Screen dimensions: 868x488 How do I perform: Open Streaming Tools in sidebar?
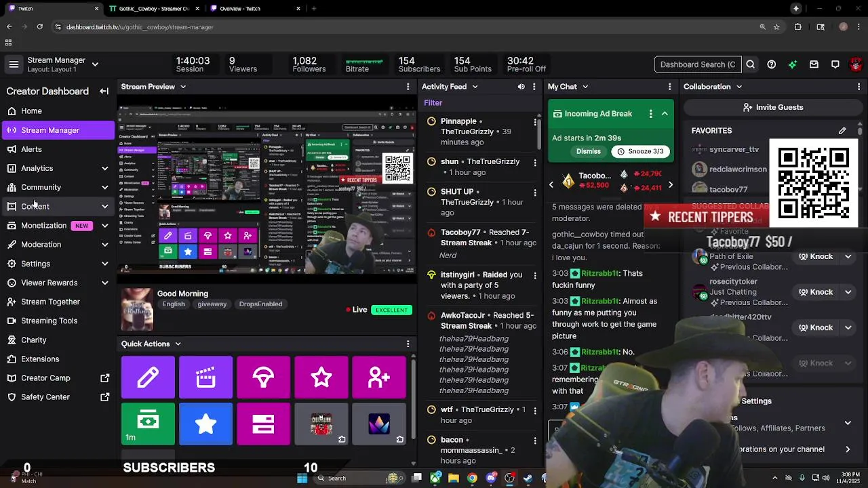click(58, 321)
